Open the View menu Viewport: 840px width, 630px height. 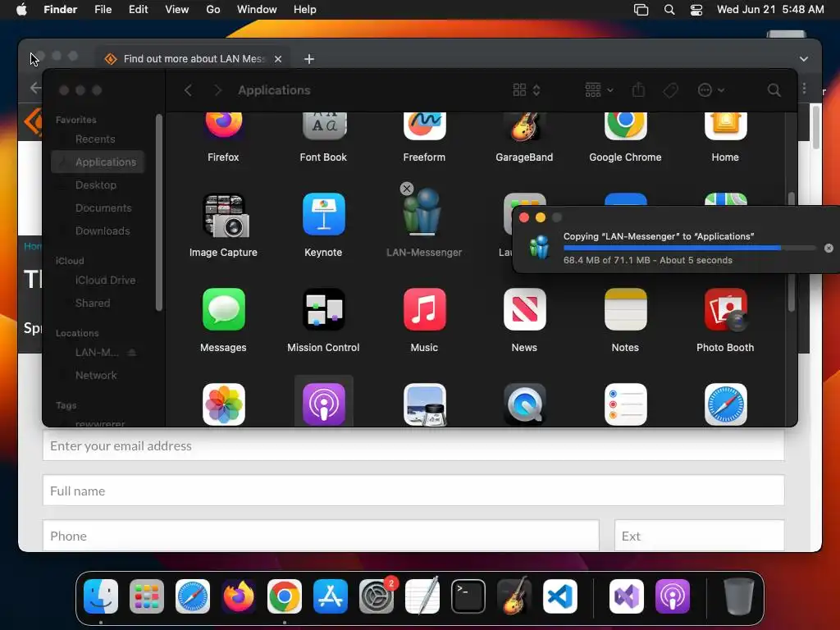coord(177,10)
